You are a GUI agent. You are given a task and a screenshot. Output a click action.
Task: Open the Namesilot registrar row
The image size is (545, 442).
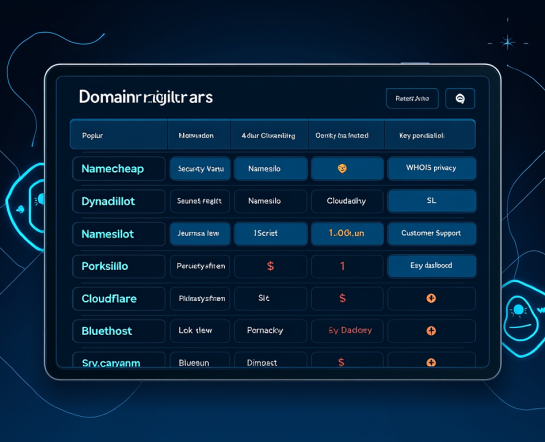(x=119, y=234)
